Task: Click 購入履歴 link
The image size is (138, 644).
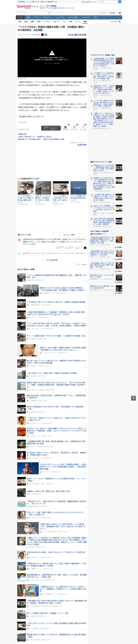Action: click(112, 13)
